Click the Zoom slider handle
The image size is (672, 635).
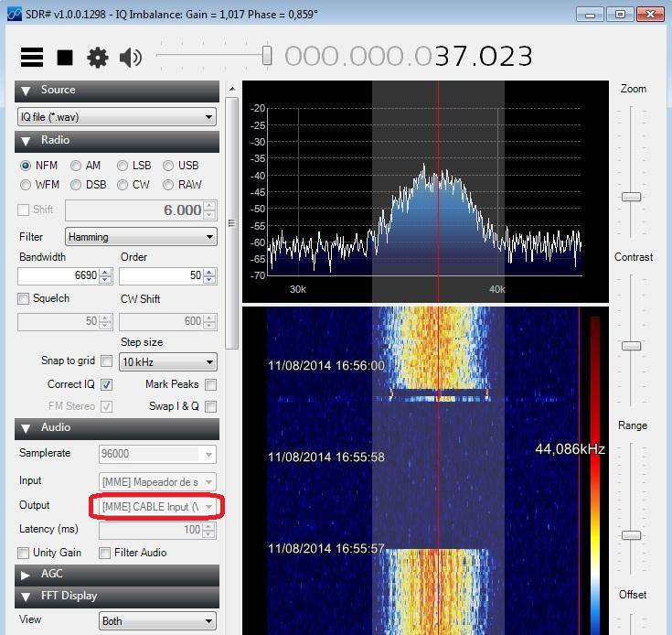(631, 197)
